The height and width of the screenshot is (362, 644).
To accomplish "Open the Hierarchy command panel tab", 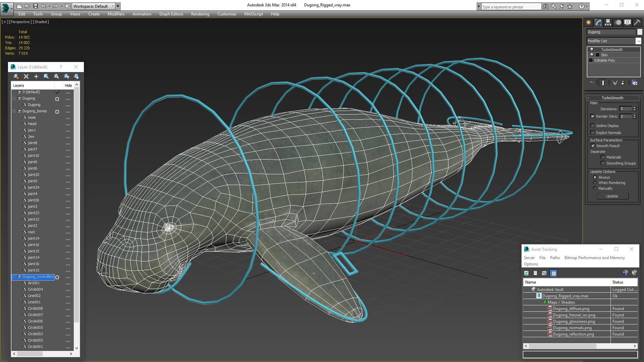I will coord(608,22).
